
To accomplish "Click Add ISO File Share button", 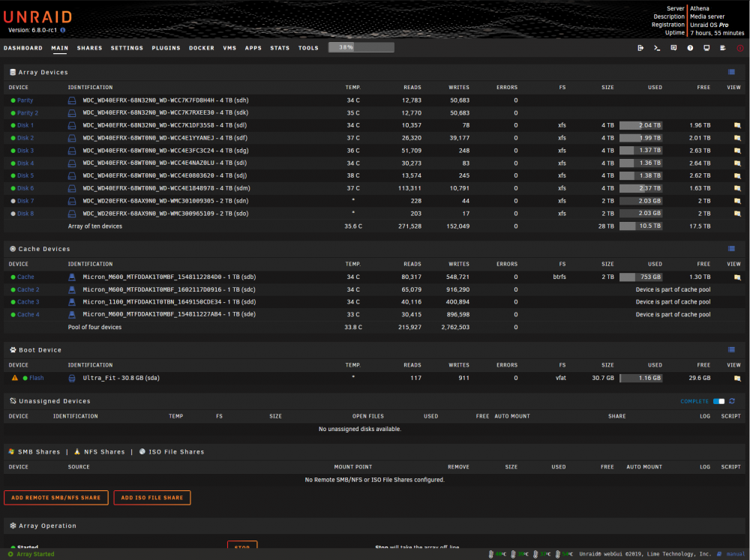I will (x=152, y=498).
